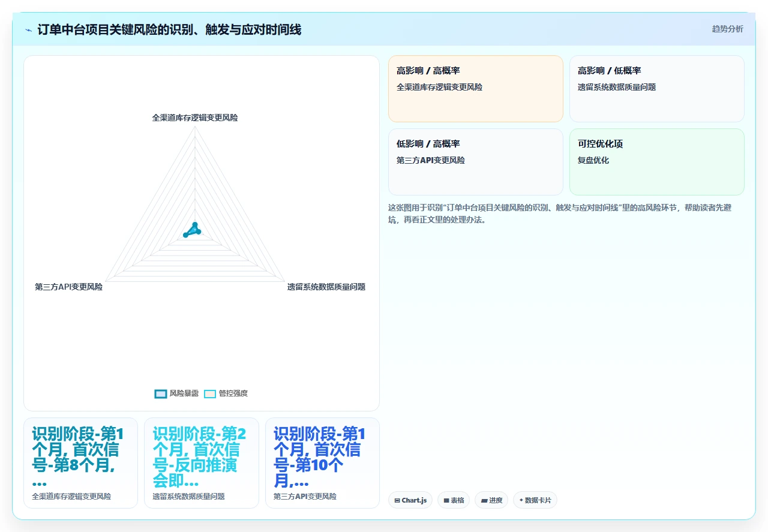Open the 识别阶段-第1个月, 首次信号-第8个月 card
This screenshot has height=532, width=768.
(80, 463)
